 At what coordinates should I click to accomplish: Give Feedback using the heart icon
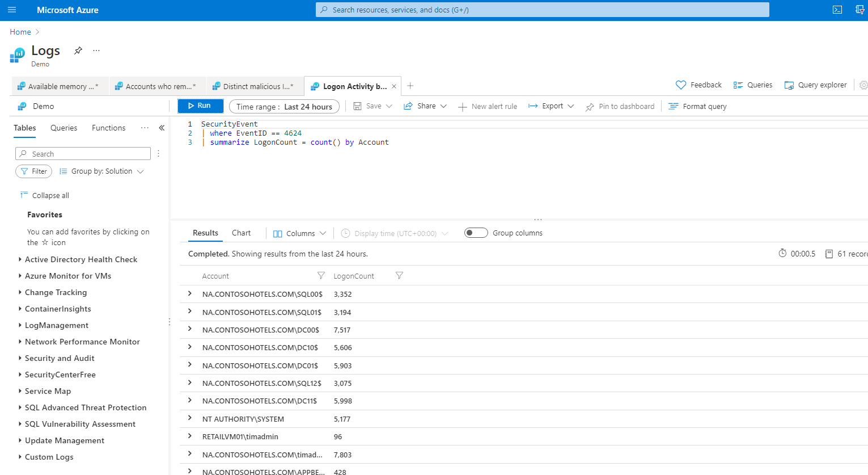click(698, 84)
